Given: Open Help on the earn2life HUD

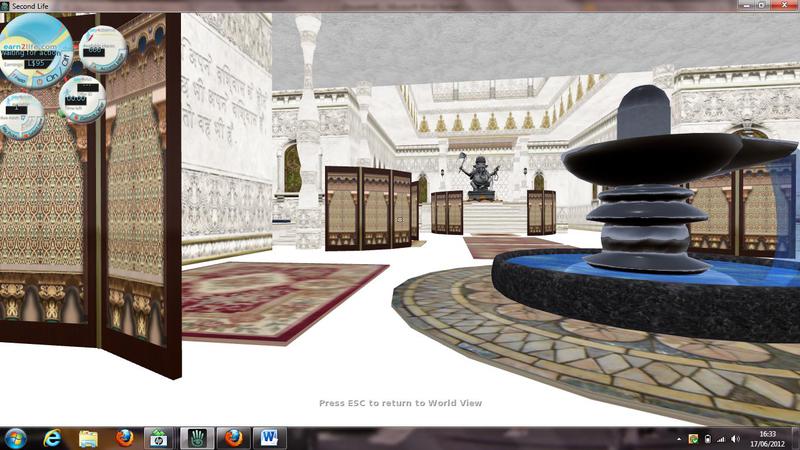Looking at the screenshot, I should (x=19, y=78).
